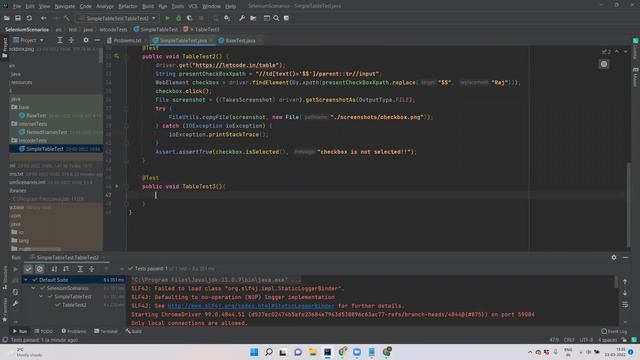The image size is (640, 360).
Task: Click the run gutter icon beside TableTest2
Action: click(x=117, y=56)
